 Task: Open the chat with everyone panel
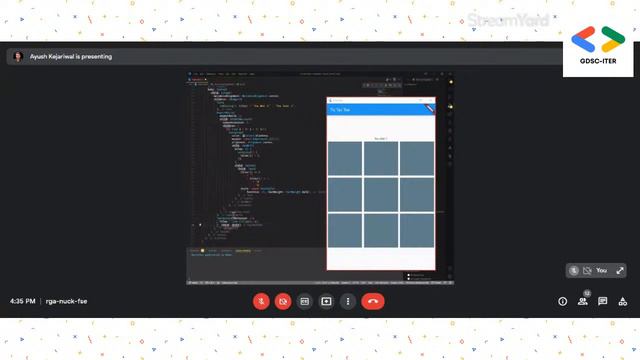(602, 302)
